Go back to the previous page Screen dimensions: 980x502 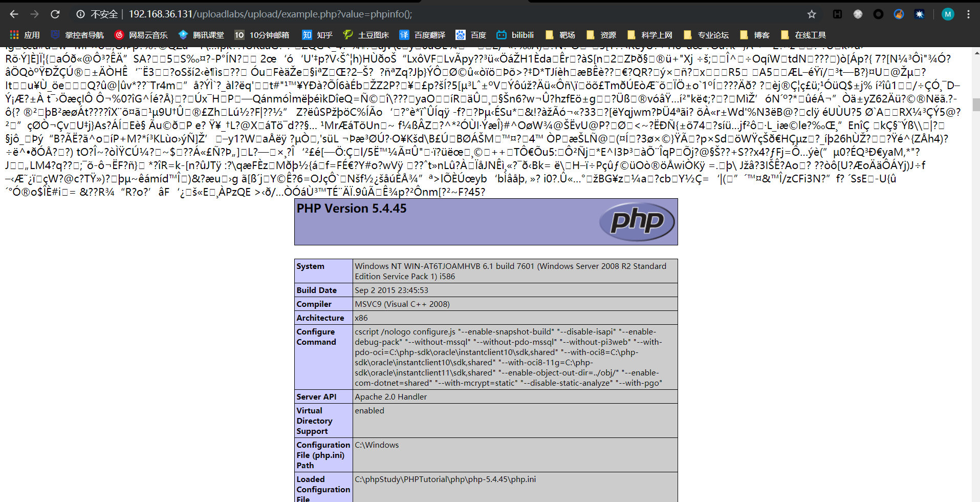[x=14, y=14]
